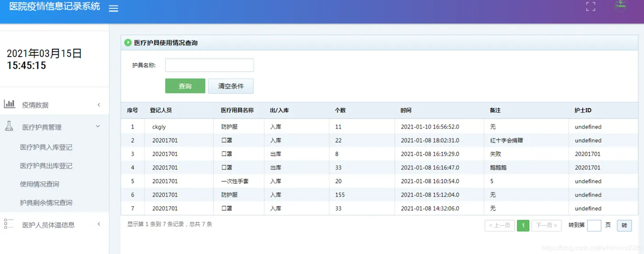
Task: Go to next page with 下一页
Action: [x=546, y=226]
